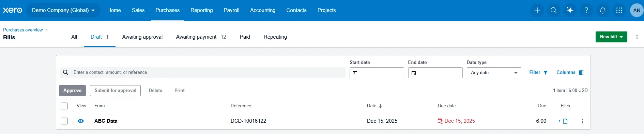Focus the contact, amount, or reference search field

point(203,72)
